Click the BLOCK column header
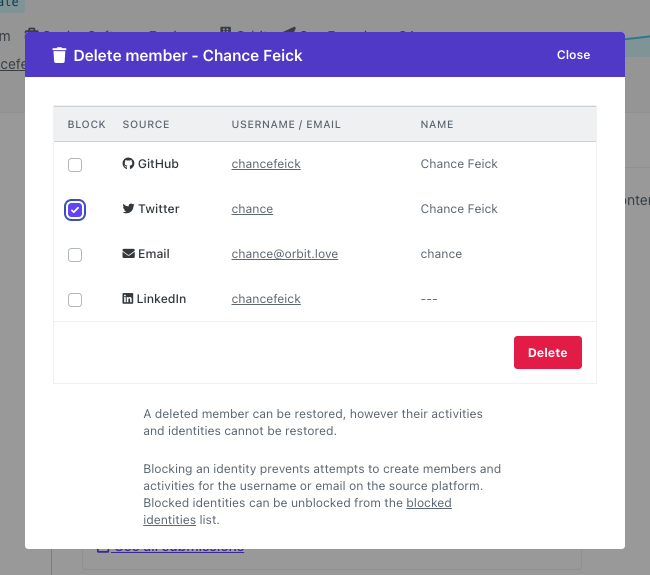Screen dimensions: 650x575 pyautogui.click(x=87, y=124)
